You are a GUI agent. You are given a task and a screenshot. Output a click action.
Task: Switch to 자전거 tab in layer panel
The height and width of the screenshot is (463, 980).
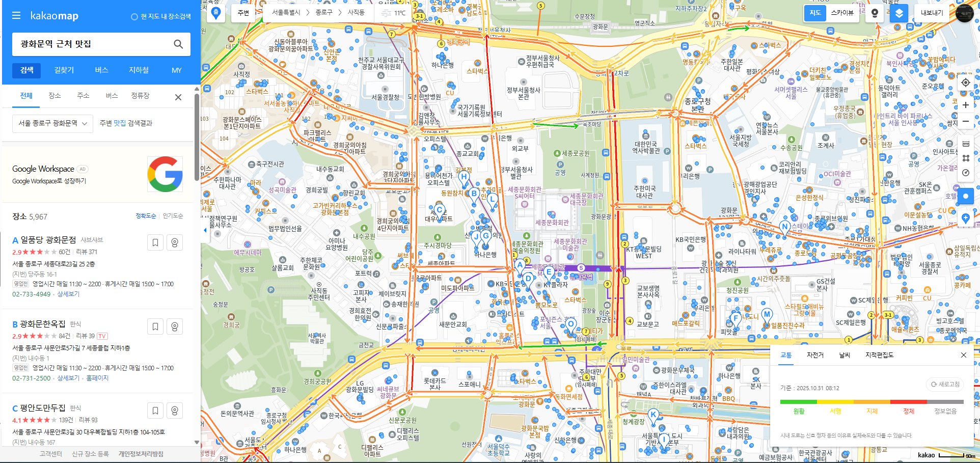coord(815,355)
